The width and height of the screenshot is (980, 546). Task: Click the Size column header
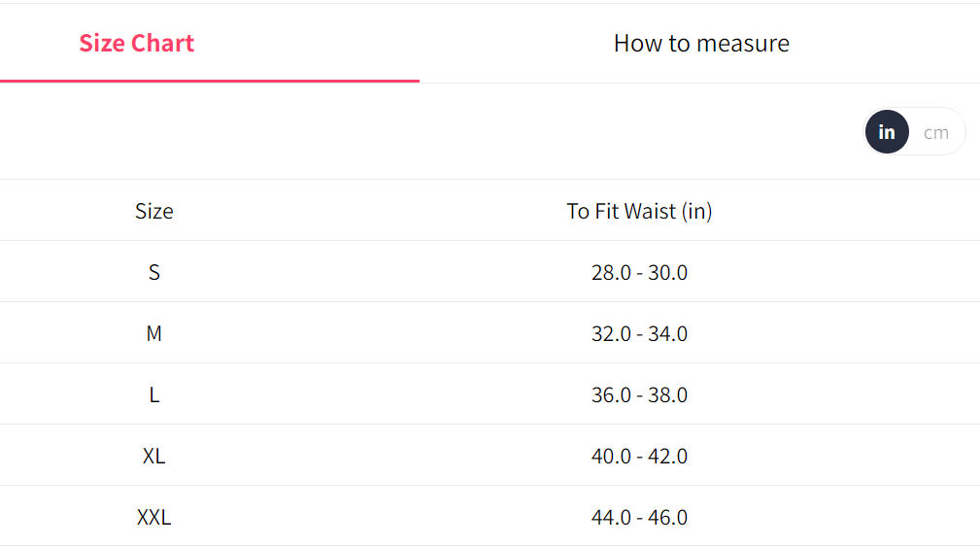(x=153, y=211)
